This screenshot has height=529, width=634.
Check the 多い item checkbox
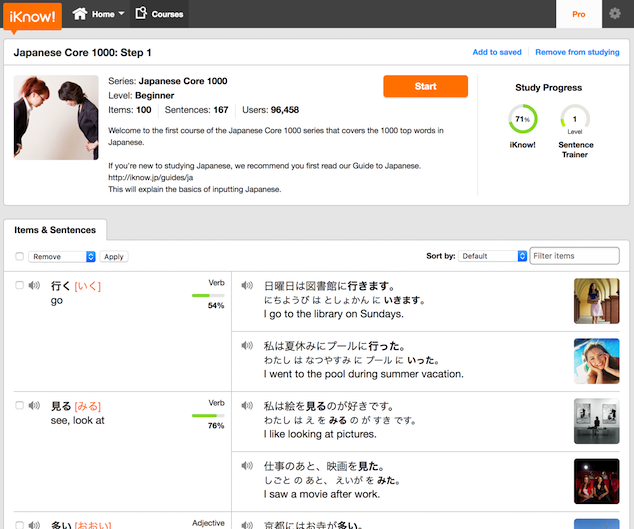[x=19, y=525]
